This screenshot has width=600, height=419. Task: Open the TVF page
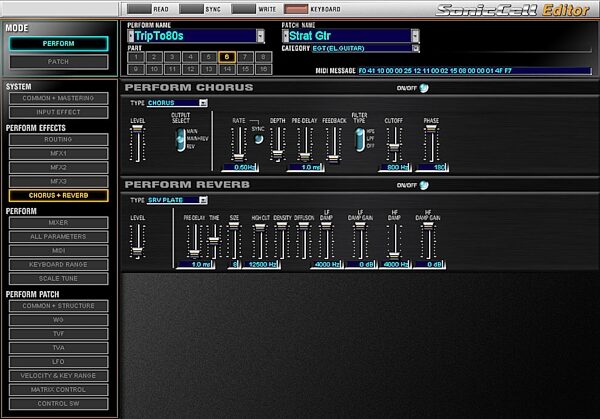coord(59,334)
